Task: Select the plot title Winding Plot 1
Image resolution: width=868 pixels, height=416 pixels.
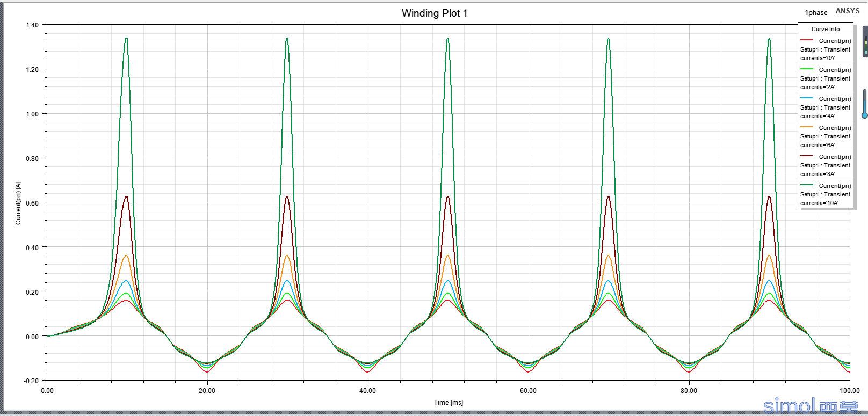Action: point(435,13)
